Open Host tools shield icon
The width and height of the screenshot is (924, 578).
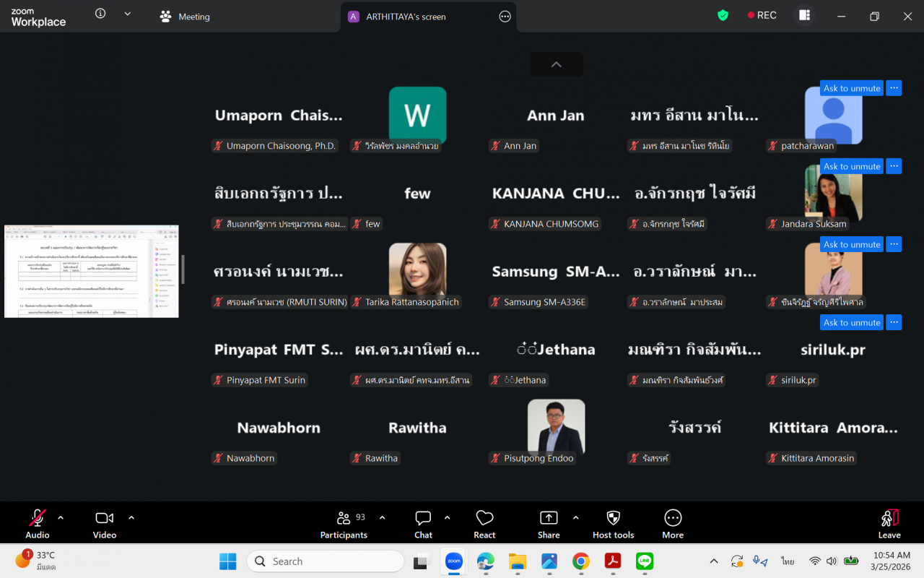coord(613,523)
